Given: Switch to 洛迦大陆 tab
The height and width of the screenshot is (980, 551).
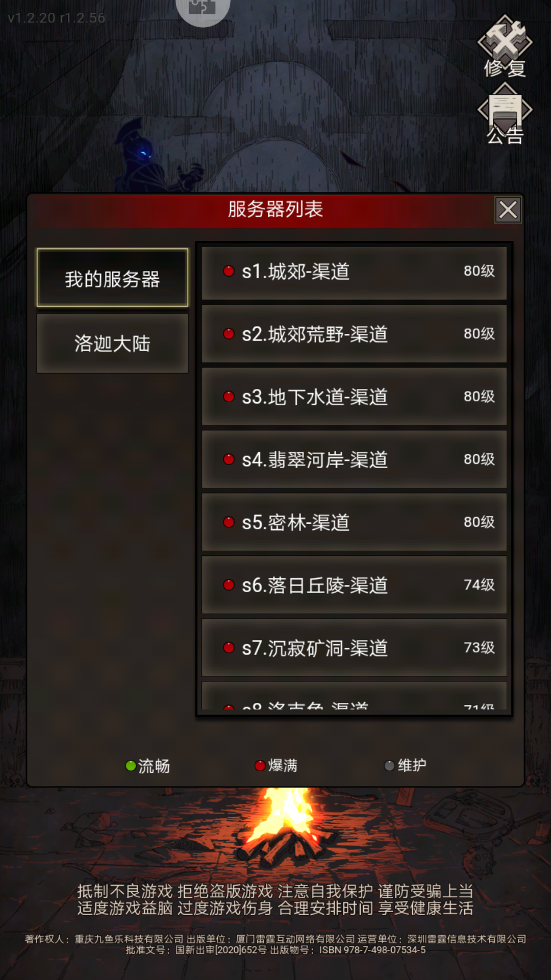Looking at the screenshot, I should [x=112, y=343].
